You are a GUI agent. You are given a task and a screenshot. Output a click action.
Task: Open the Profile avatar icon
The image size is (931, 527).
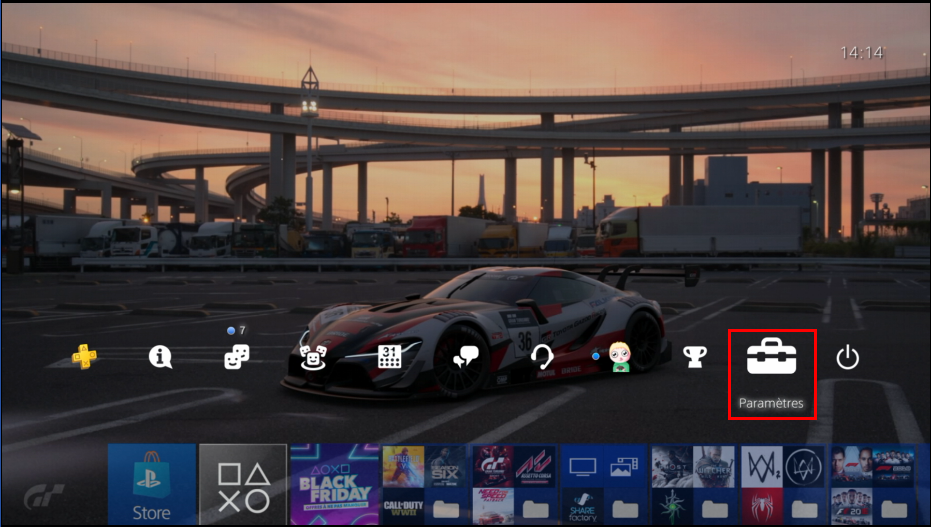619,357
